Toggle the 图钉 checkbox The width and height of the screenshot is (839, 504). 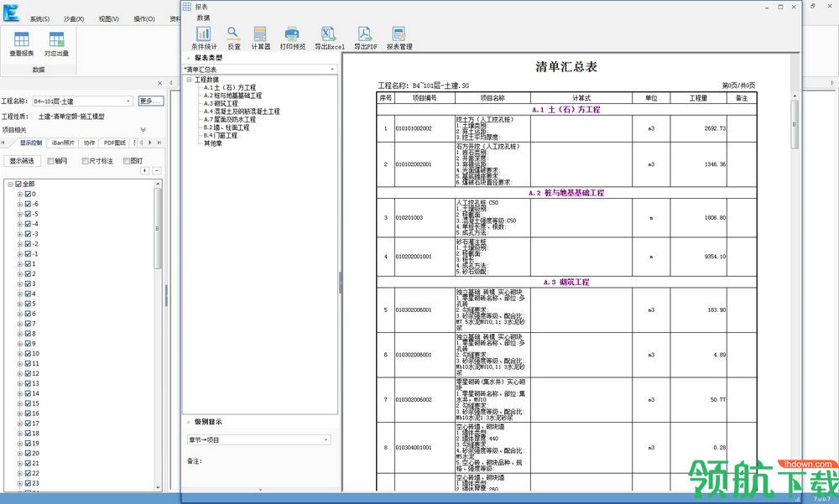click(x=127, y=160)
